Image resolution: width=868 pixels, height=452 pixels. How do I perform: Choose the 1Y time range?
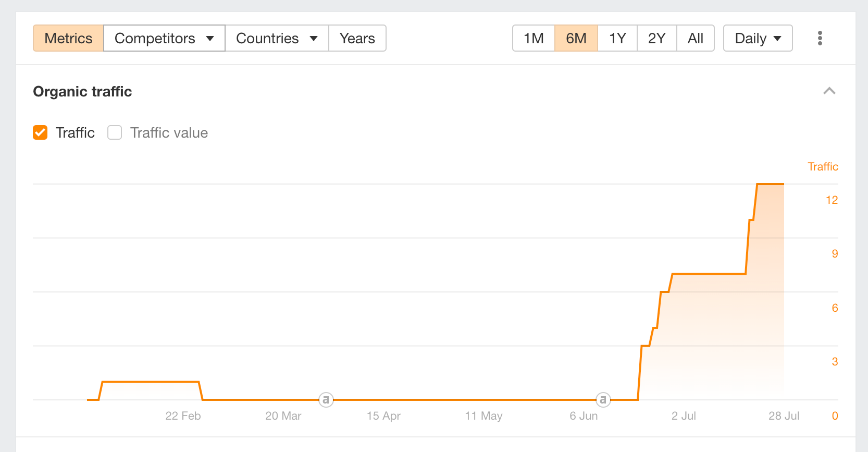[x=617, y=38]
